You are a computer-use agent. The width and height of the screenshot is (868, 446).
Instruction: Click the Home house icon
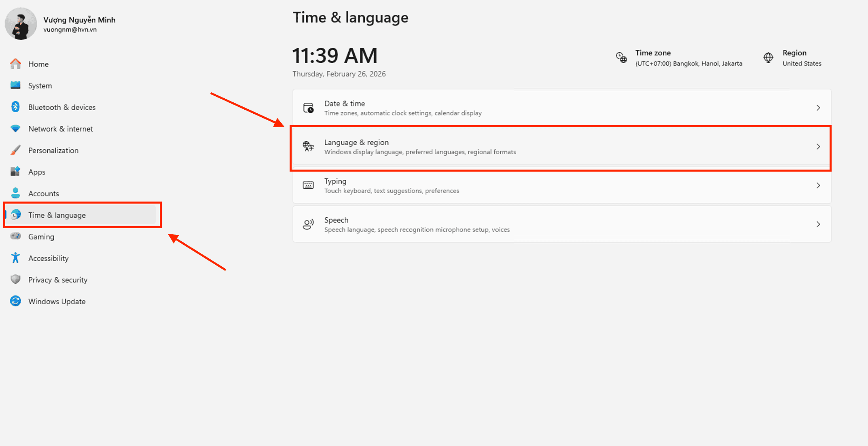tap(16, 64)
